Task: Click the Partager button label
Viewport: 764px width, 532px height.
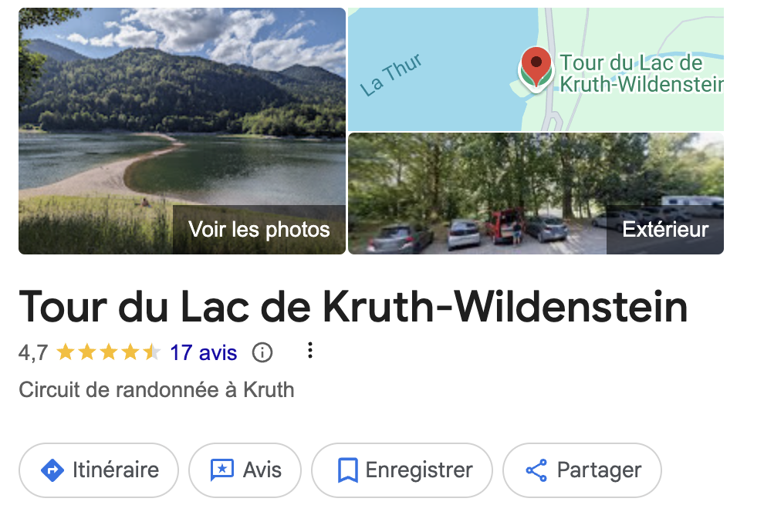Action: [x=599, y=470]
